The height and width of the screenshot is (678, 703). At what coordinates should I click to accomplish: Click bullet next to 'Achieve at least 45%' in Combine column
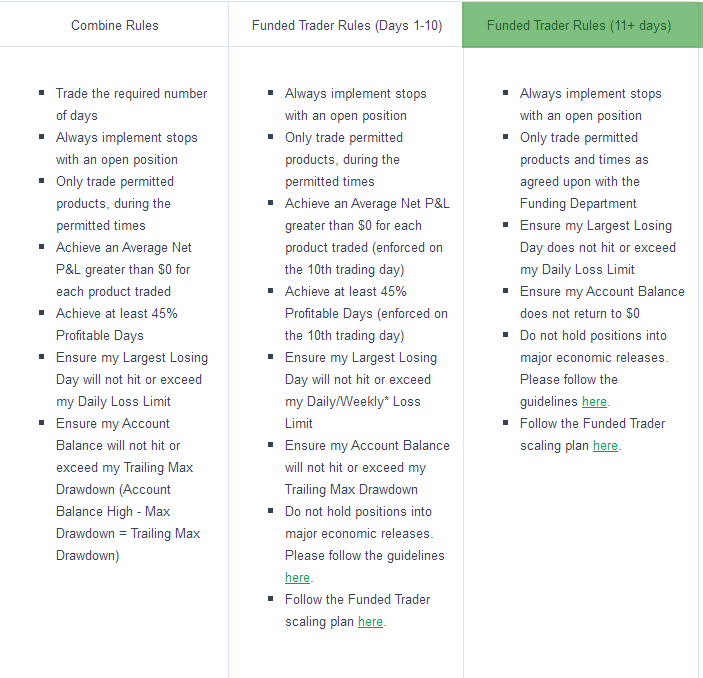pos(42,313)
